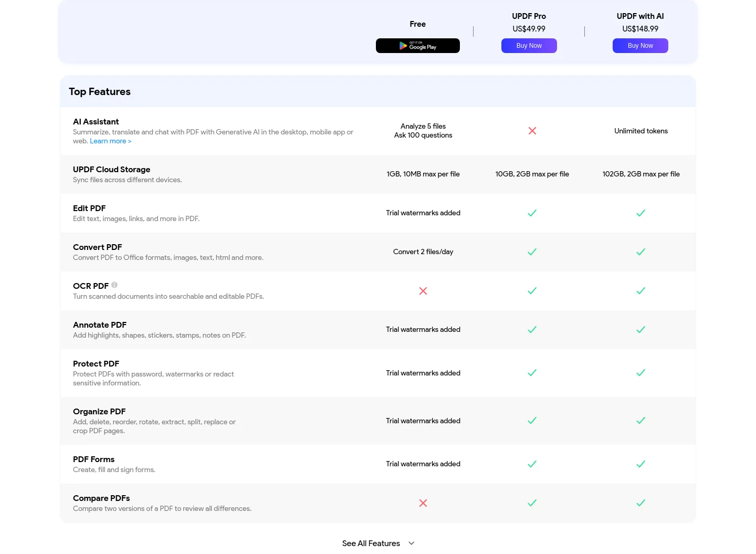The width and height of the screenshot is (756, 554).
Task: Click '102GB, 2GB max per file' cell
Action: pos(641,174)
